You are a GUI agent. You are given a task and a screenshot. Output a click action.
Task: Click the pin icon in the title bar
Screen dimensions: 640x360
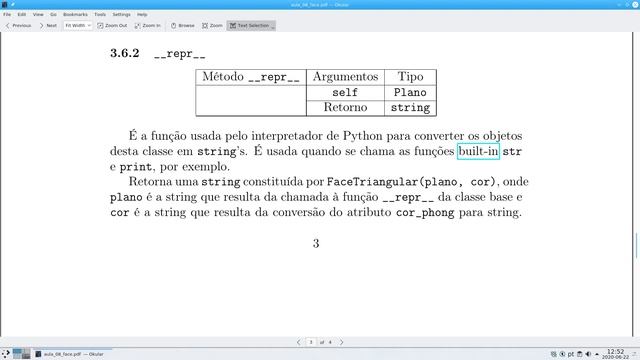13,4
